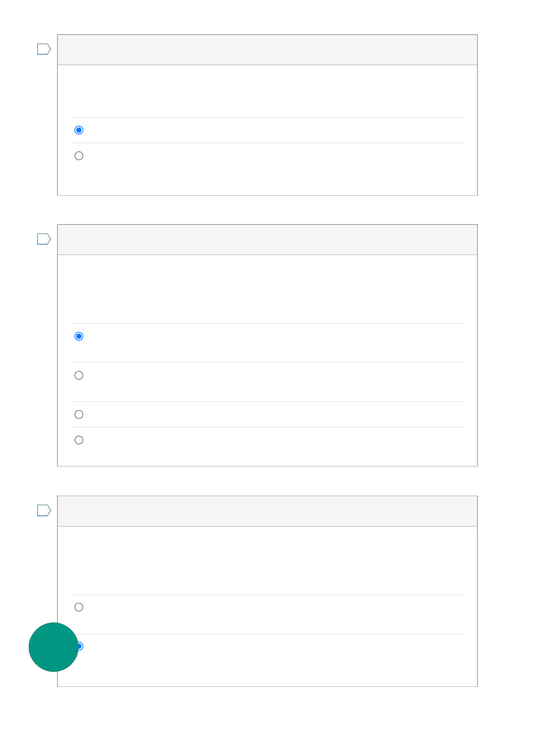This screenshot has width=534, height=756.
Task: Select the second answer option in question one
Action: point(79,156)
